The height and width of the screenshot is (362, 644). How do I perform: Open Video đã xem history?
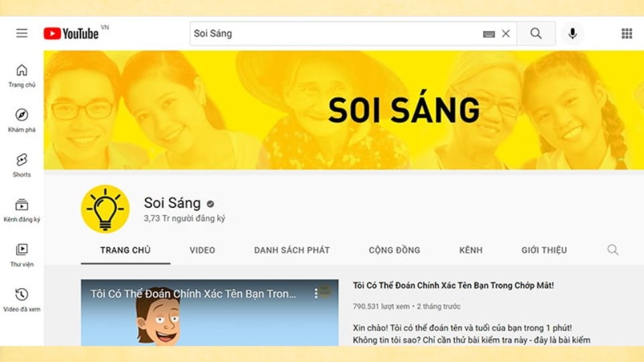(21, 300)
